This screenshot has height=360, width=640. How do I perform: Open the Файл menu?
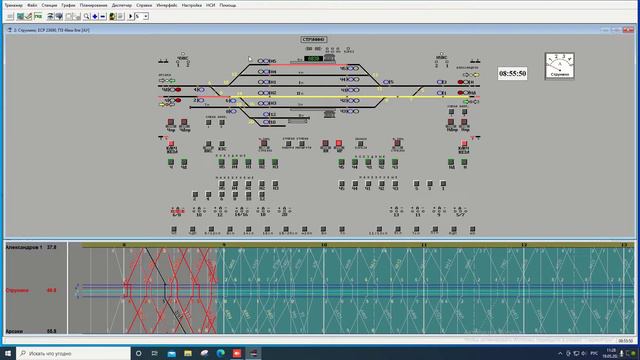(32, 5)
